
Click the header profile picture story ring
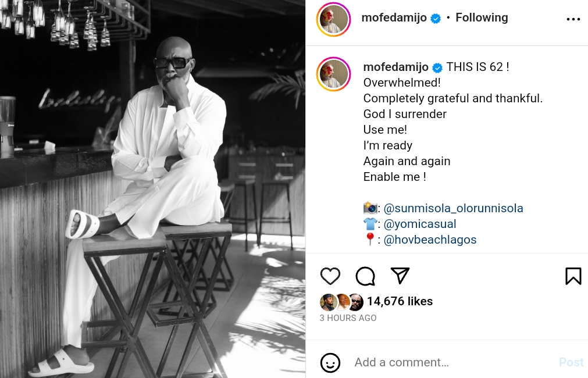(334, 19)
